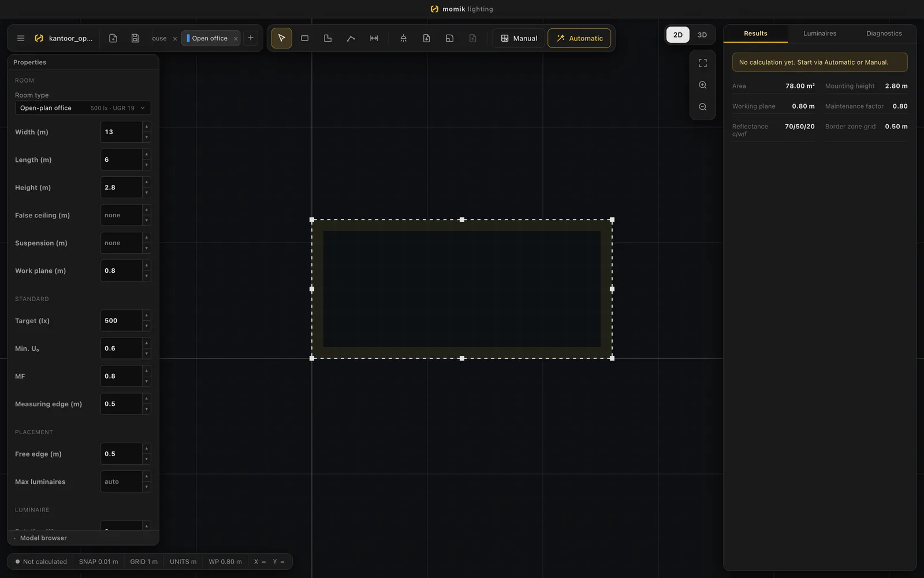Viewport: 924px width, 578px height.
Task: Click the greyed-out export icon in toolbar
Action: (x=473, y=38)
